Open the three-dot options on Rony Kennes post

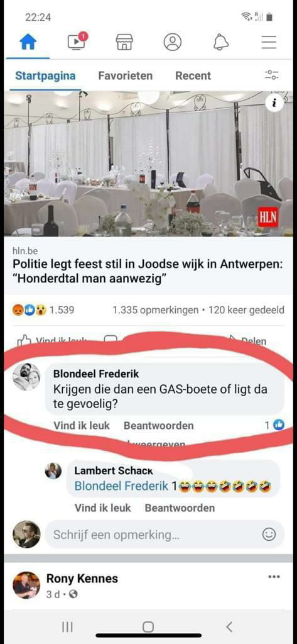pyautogui.click(x=274, y=577)
